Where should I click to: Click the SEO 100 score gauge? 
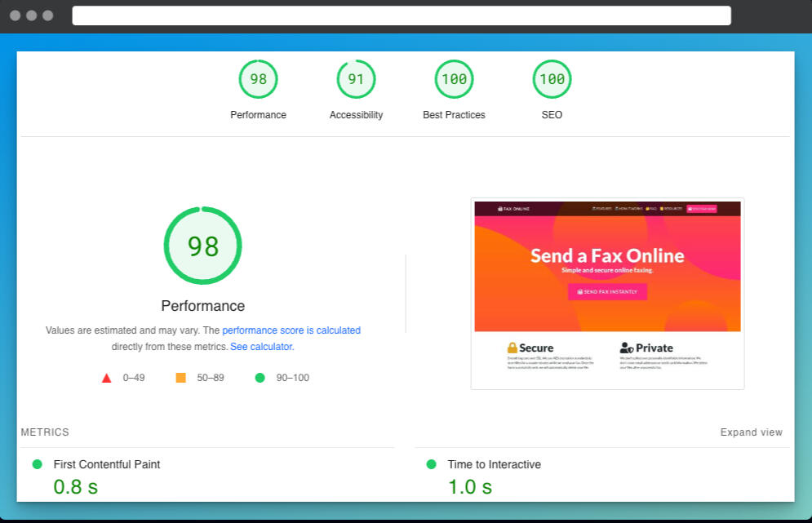(552, 79)
